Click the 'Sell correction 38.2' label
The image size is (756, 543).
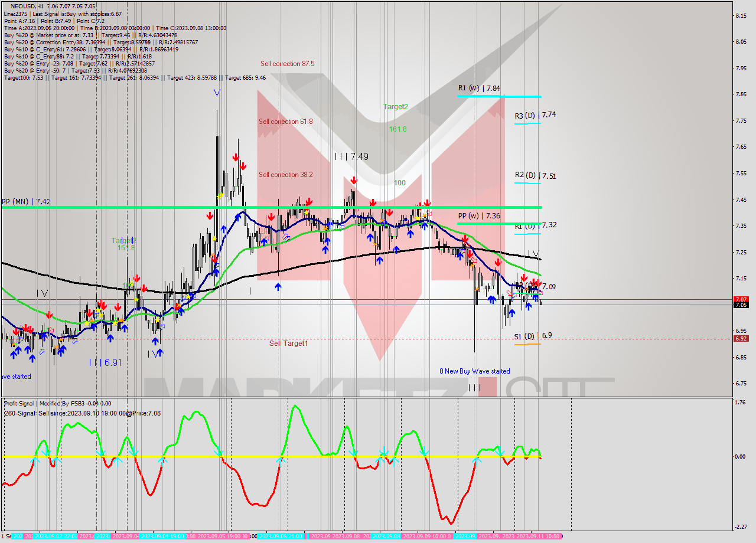[286, 175]
